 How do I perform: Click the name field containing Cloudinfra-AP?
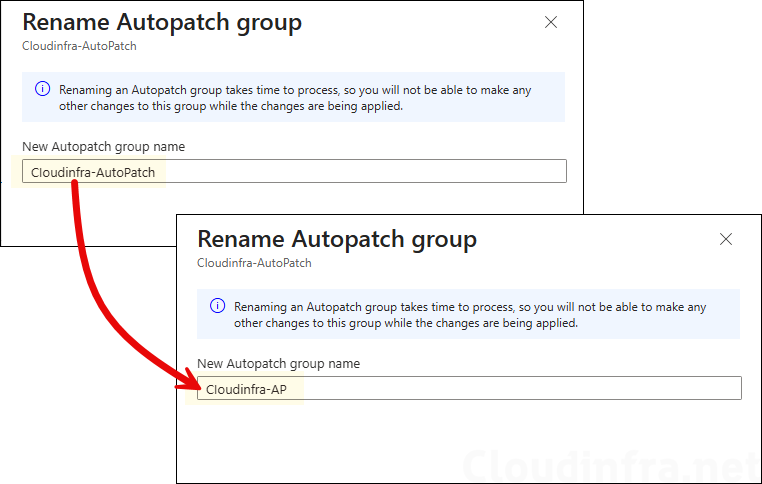pos(468,388)
